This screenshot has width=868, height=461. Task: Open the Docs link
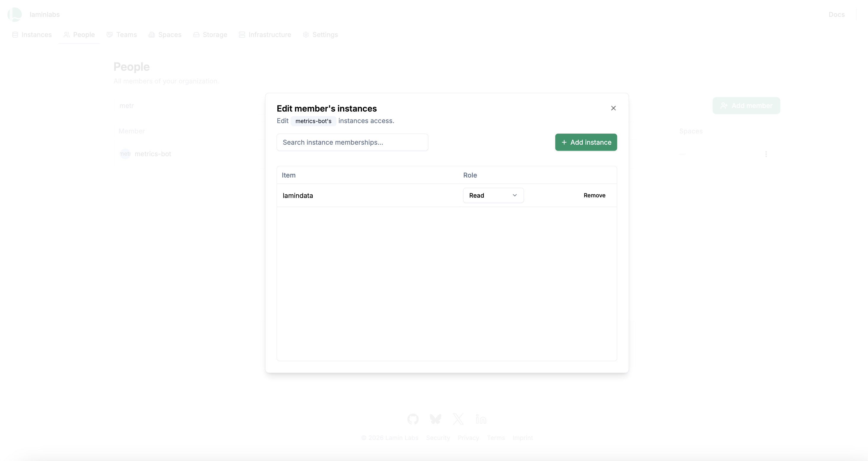tap(836, 14)
